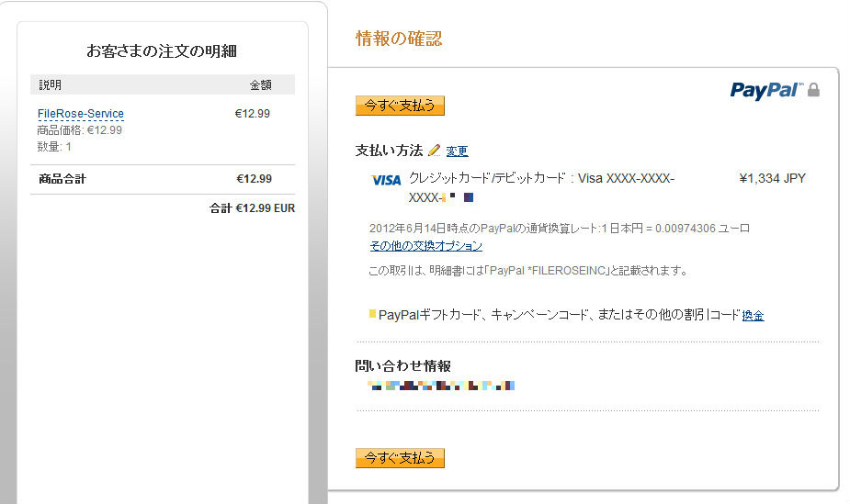This screenshot has height=504, width=850.
Task: Click the top 今すぐ支払う button
Action: [x=400, y=106]
